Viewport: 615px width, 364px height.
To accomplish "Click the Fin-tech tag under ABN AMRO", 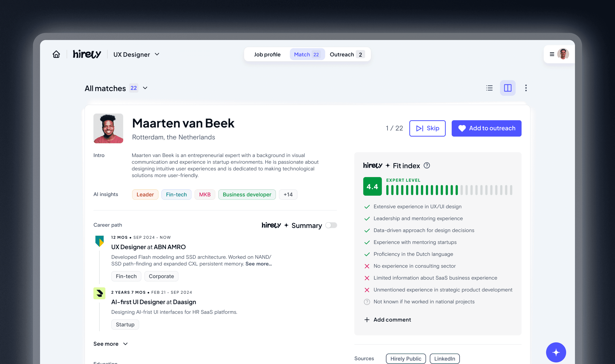I will [126, 276].
